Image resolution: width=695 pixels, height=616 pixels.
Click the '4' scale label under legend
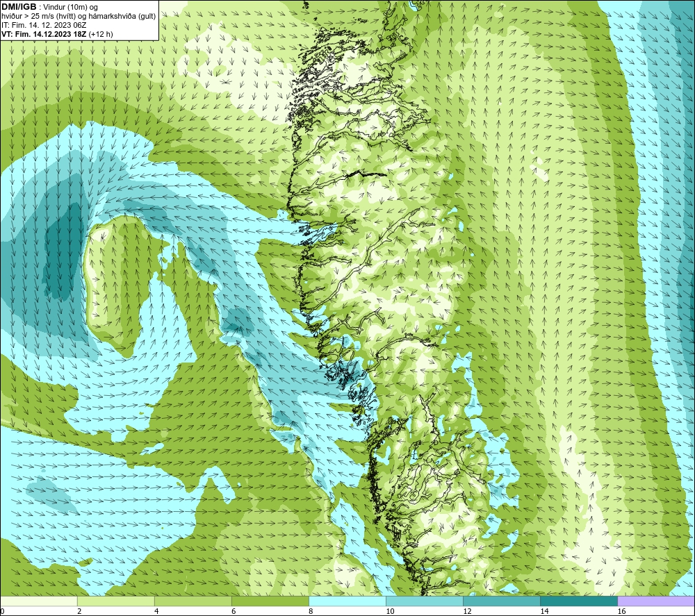click(156, 611)
